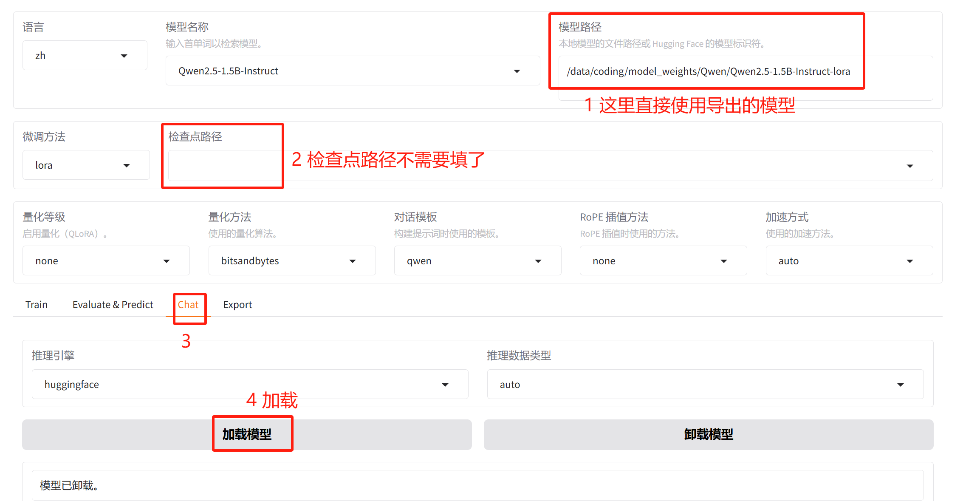The height and width of the screenshot is (501, 980).
Task: Click the 微调方法 label text
Action: point(44,137)
